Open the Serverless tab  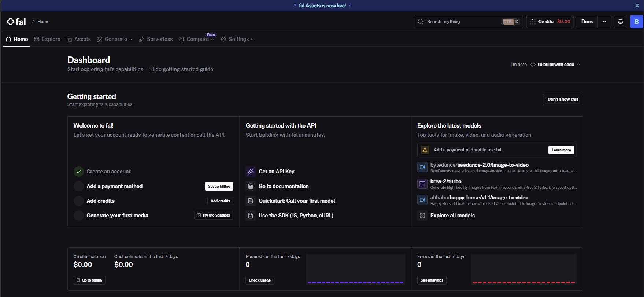[x=156, y=39]
